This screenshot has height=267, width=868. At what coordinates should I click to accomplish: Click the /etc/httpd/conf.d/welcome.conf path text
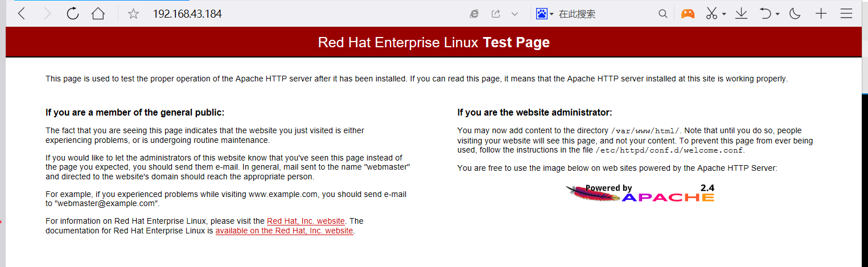point(669,151)
